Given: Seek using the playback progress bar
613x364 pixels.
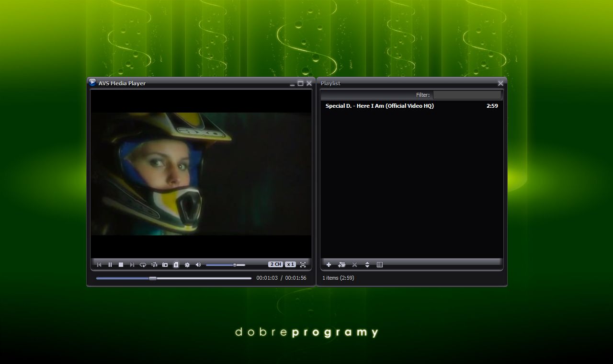Looking at the screenshot, I should pos(173,278).
